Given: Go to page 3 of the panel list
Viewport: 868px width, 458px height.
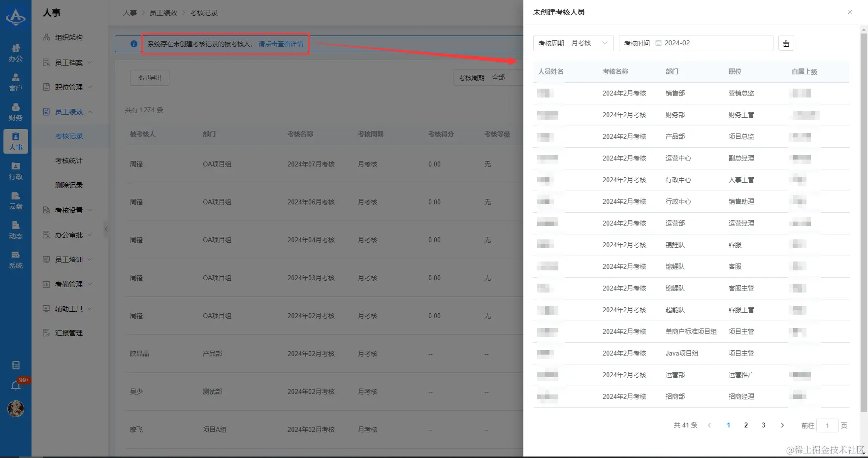Looking at the screenshot, I should point(764,425).
